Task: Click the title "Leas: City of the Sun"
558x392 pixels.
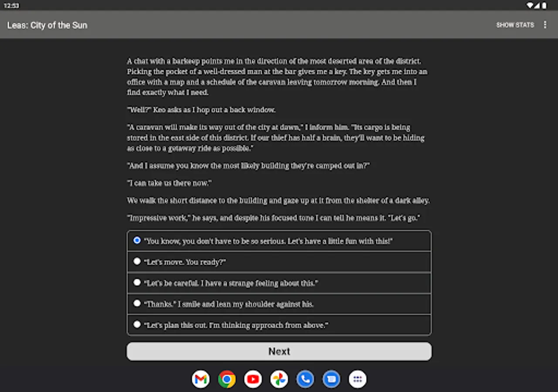Action: 47,25
